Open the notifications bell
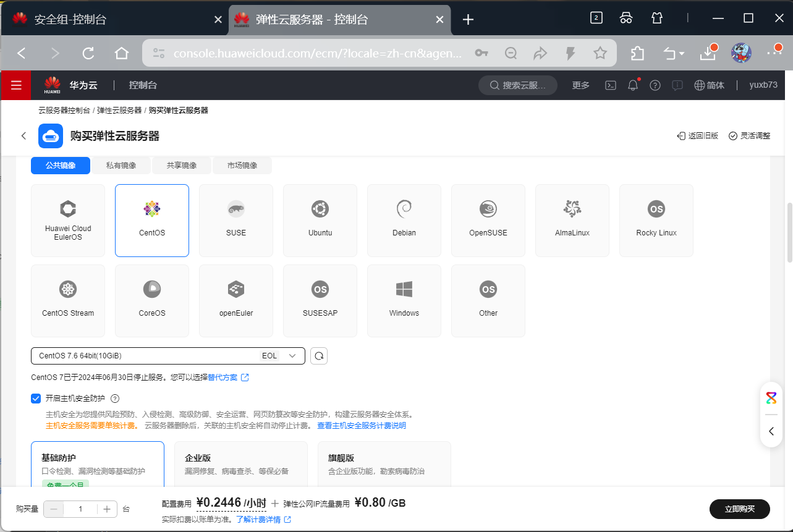 tap(633, 85)
